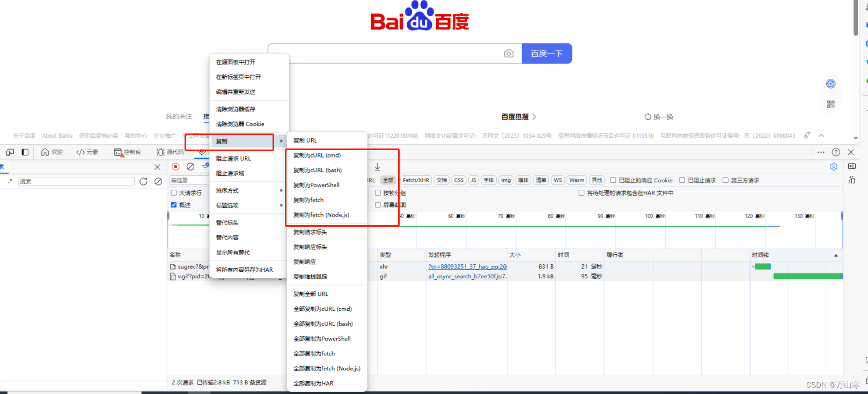The width and height of the screenshot is (868, 394).
Task: Click the QR code icon at page right
Action: [831, 104]
